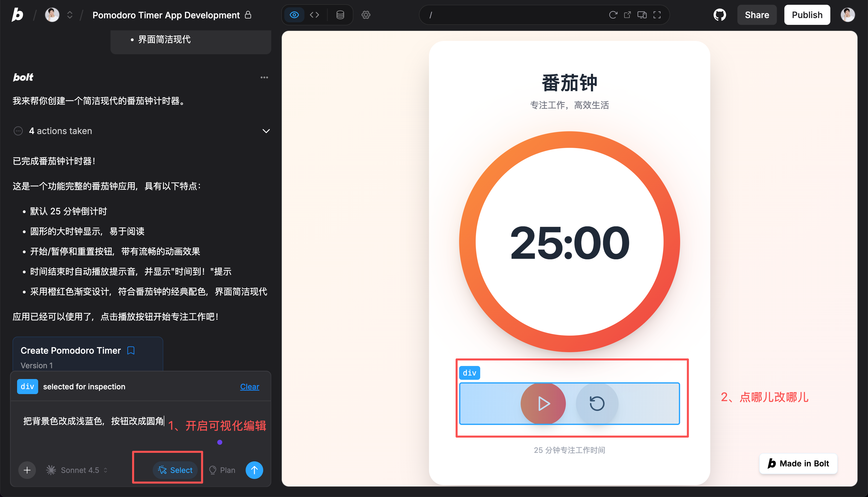This screenshot has width=868, height=497.
Task: Toggle responsive device preview icon
Action: (x=642, y=15)
